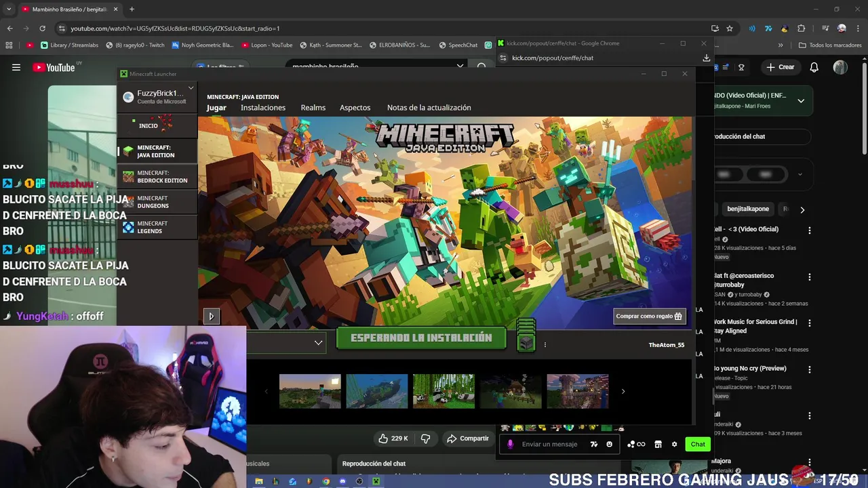The height and width of the screenshot is (488, 868).
Task: Select the dark village house screenshot thumbnail
Action: point(511,391)
